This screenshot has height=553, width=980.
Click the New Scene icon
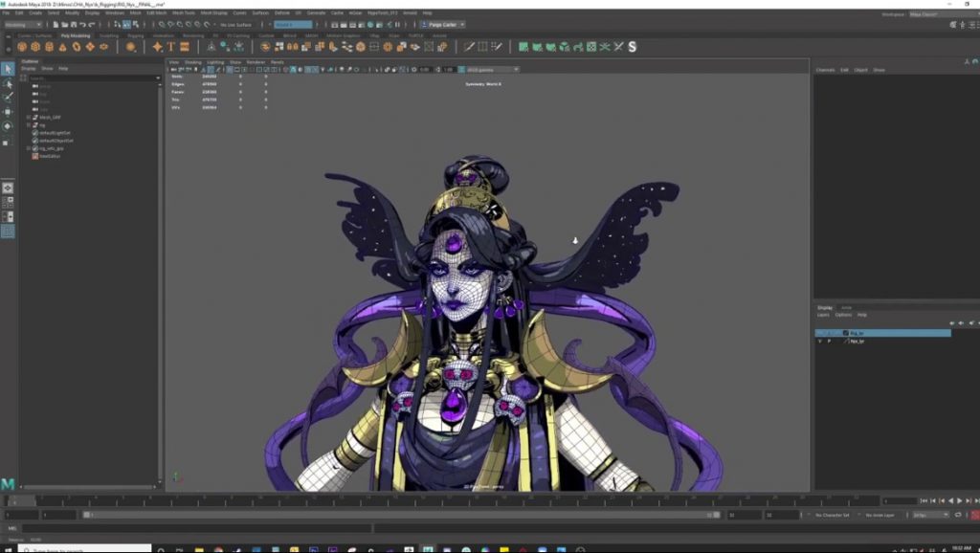coord(56,24)
